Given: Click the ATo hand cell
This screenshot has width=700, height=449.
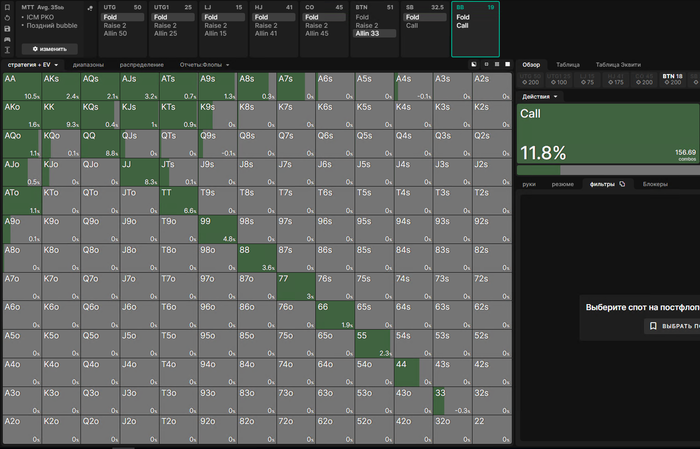Looking at the screenshot, I should point(22,201).
